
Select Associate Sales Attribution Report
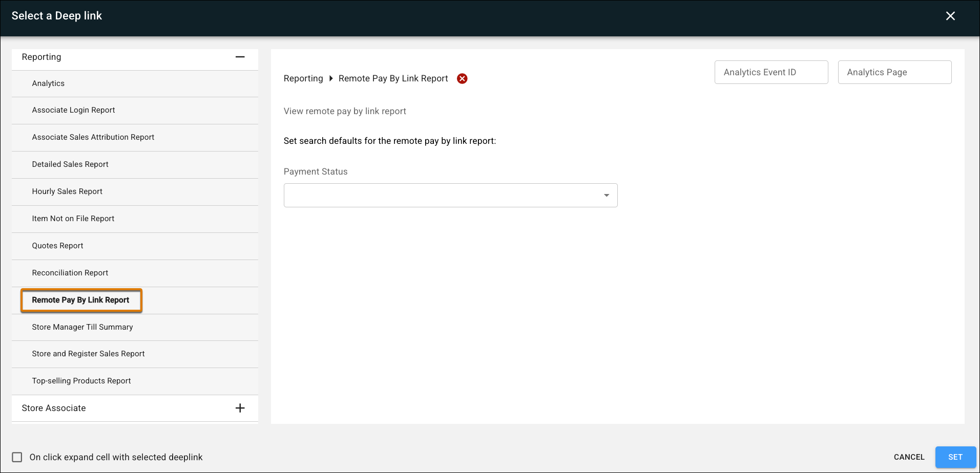(135, 137)
